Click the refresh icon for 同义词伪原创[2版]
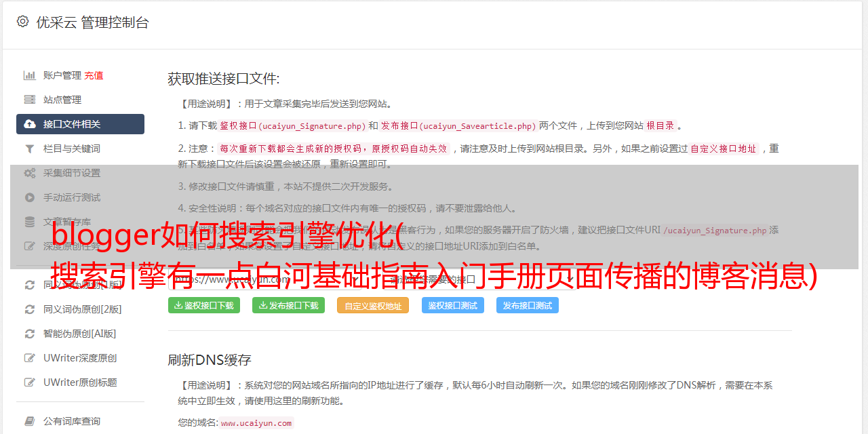This screenshot has height=434, width=868. (30, 309)
